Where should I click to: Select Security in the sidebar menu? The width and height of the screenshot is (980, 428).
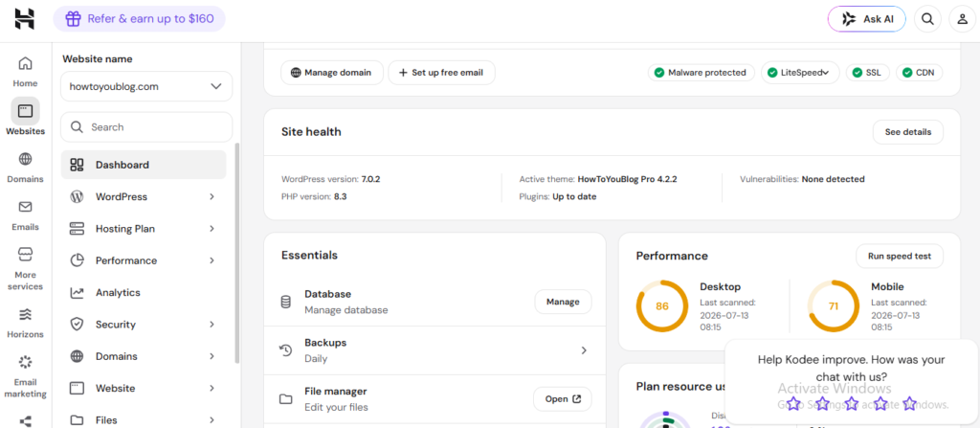click(144, 325)
